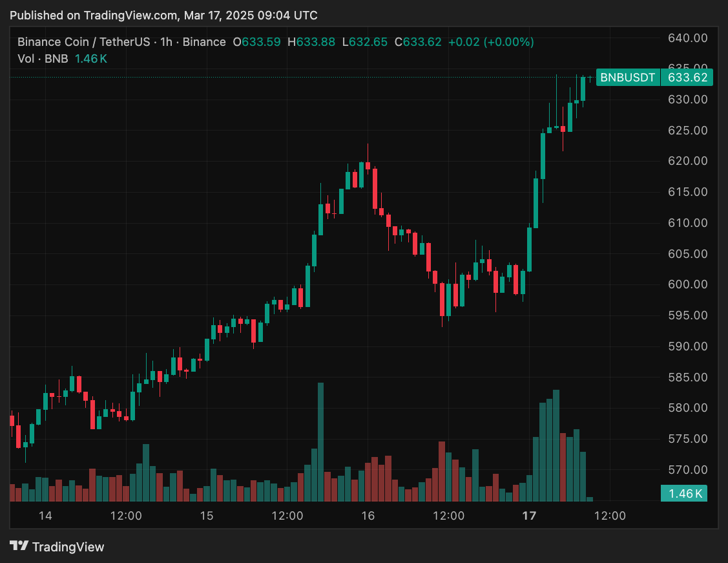Click the 590.00 price axis label
The height and width of the screenshot is (563, 728).
pos(687,346)
